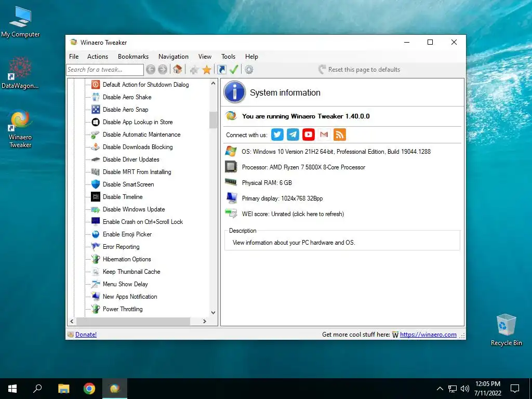Click tree scrollbar down arrow
532x399 pixels.
tap(213, 313)
